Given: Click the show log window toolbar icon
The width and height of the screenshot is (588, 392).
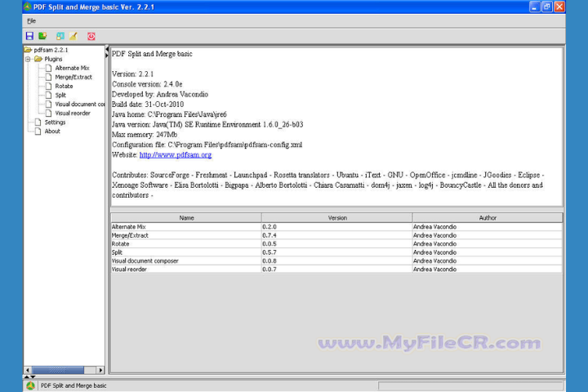Looking at the screenshot, I should 60,36.
